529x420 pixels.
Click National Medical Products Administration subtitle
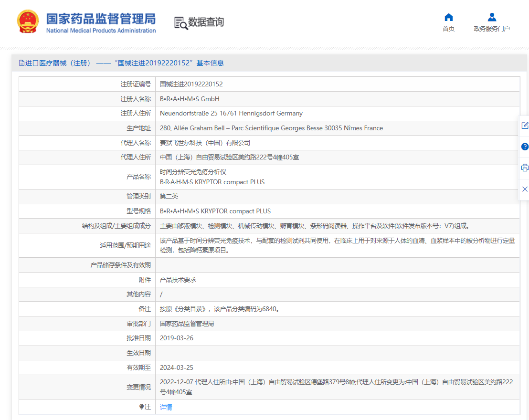(x=101, y=31)
